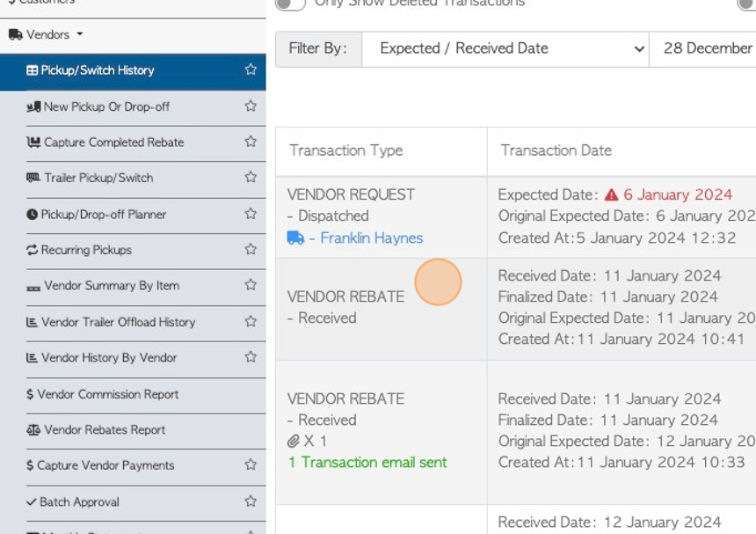Star the Vendor Summary By Item
This screenshot has height=534, width=756.
pos(251,286)
